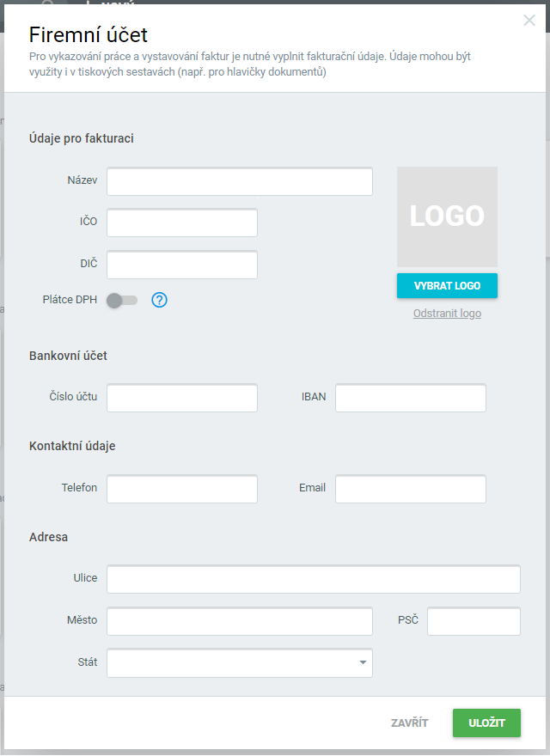The width and height of the screenshot is (550, 756).
Task: Focus the Ulice address field
Action: coord(314,579)
